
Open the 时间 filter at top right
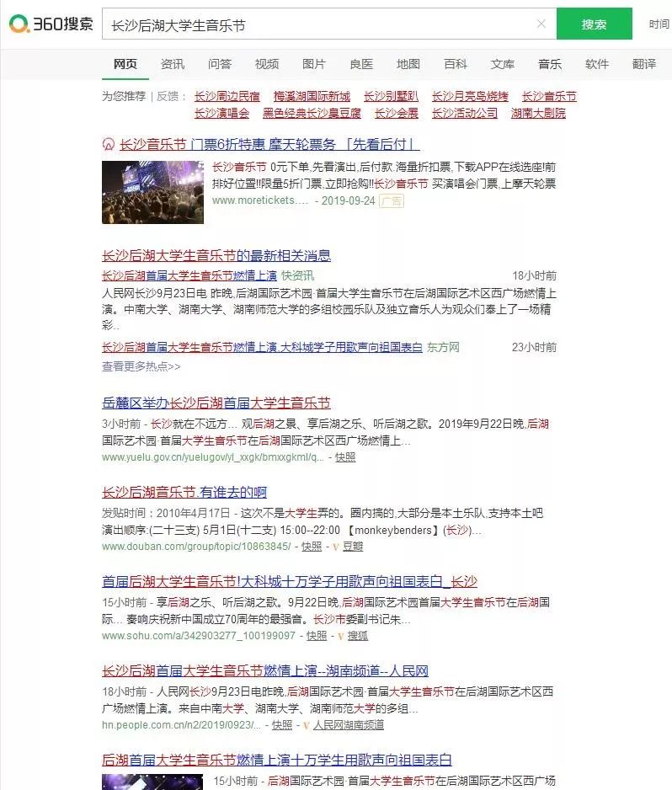point(659,24)
